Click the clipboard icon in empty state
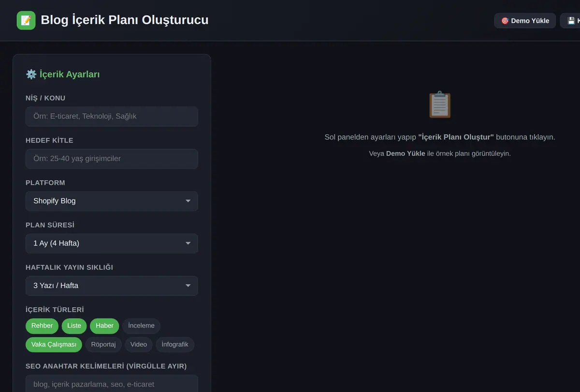The height and width of the screenshot is (392, 580). 440,104
